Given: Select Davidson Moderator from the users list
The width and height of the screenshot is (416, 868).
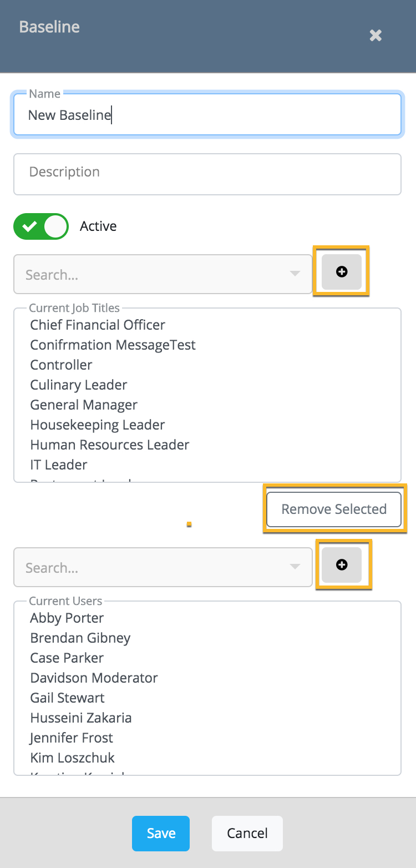Looking at the screenshot, I should (94, 678).
